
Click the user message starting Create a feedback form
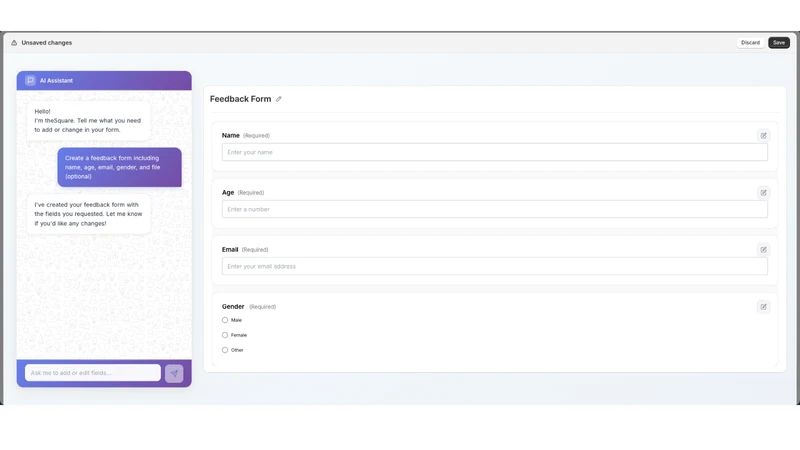119,167
